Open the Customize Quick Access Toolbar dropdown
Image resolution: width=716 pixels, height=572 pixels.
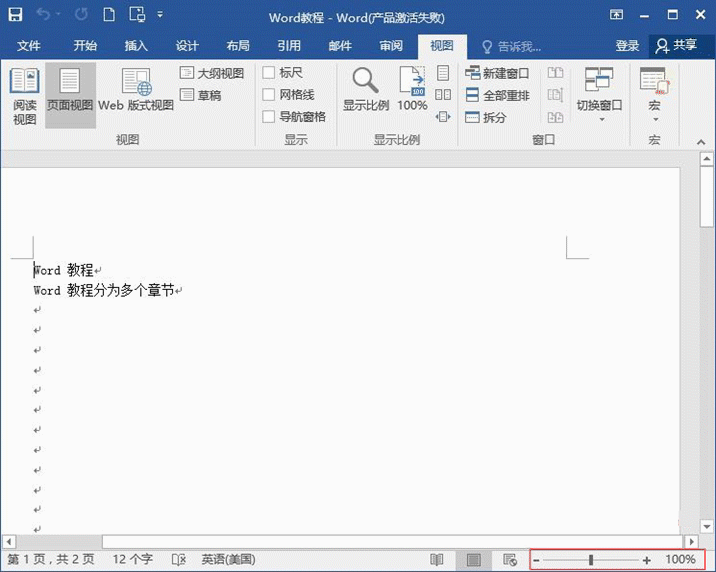pos(160,15)
